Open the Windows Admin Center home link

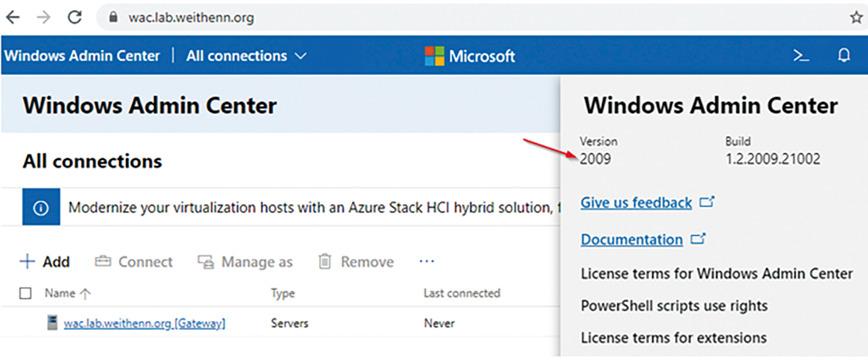pyautogui.click(x=82, y=56)
